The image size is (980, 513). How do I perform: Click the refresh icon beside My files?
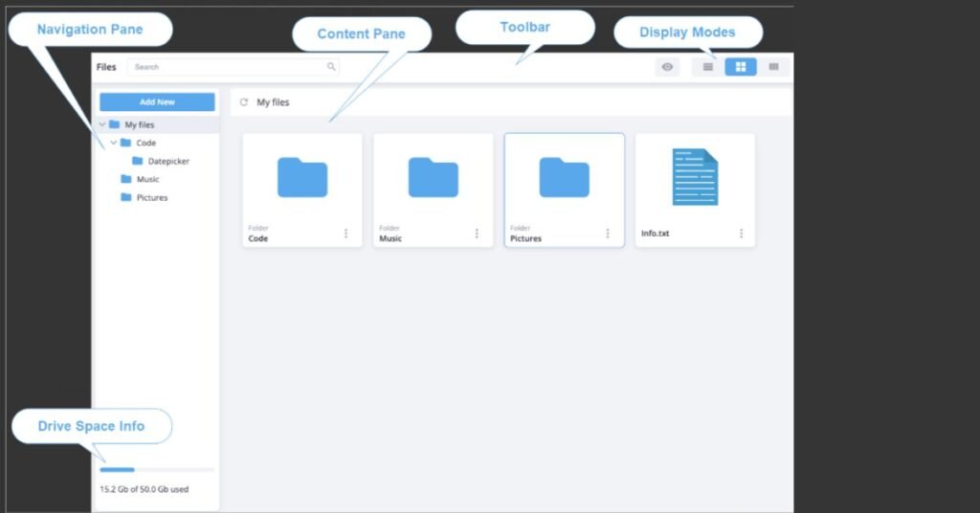(244, 101)
